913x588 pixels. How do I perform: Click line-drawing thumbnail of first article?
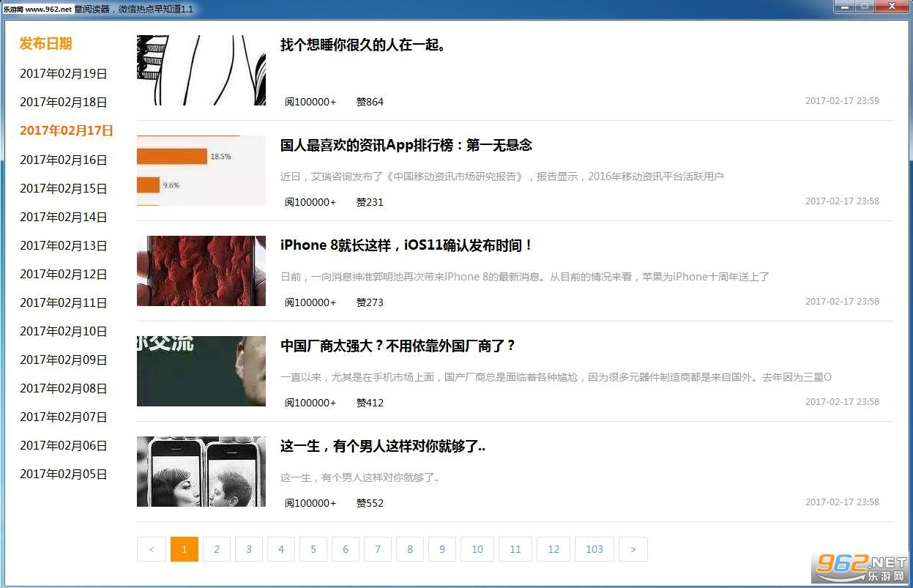click(x=201, y=70)
